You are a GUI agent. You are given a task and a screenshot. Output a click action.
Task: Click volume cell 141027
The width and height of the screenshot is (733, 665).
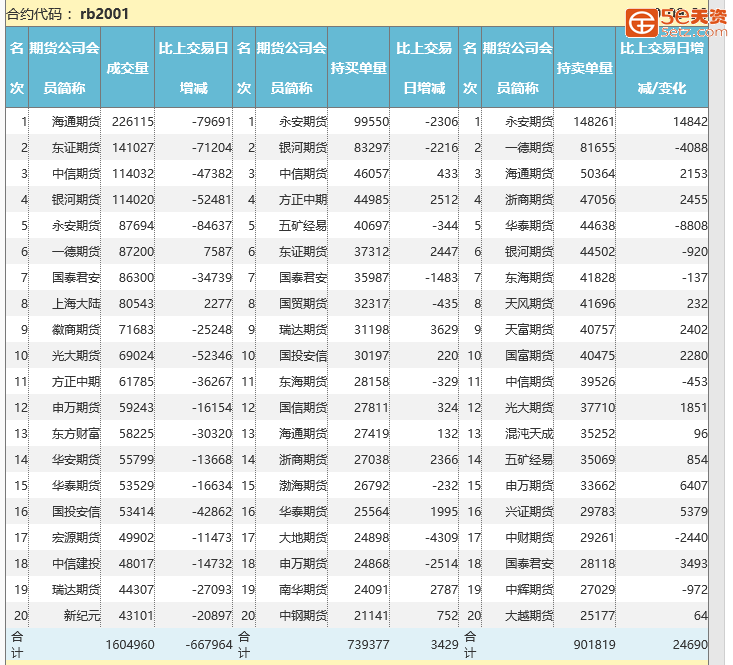pos(133,148)
